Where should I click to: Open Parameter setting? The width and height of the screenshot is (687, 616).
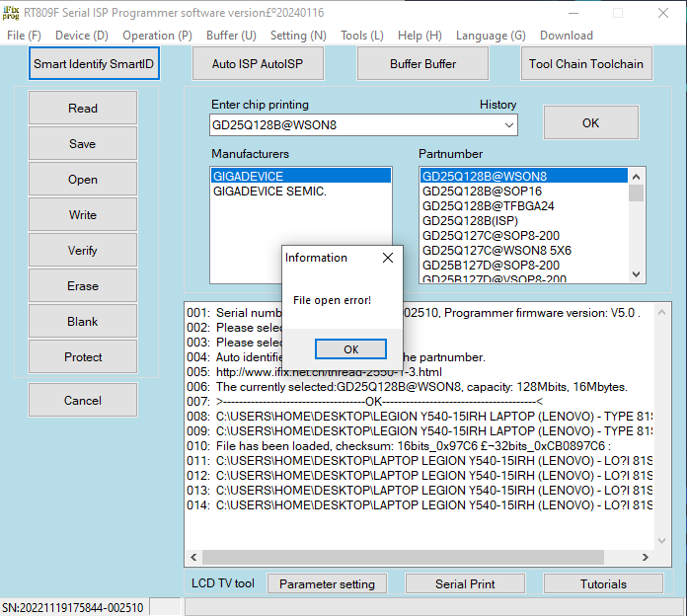point(327,584)
